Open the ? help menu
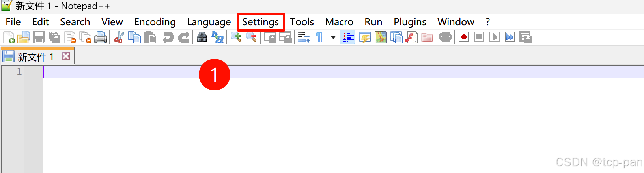Viewport: 644px width, 173px height. pos(488,22)
